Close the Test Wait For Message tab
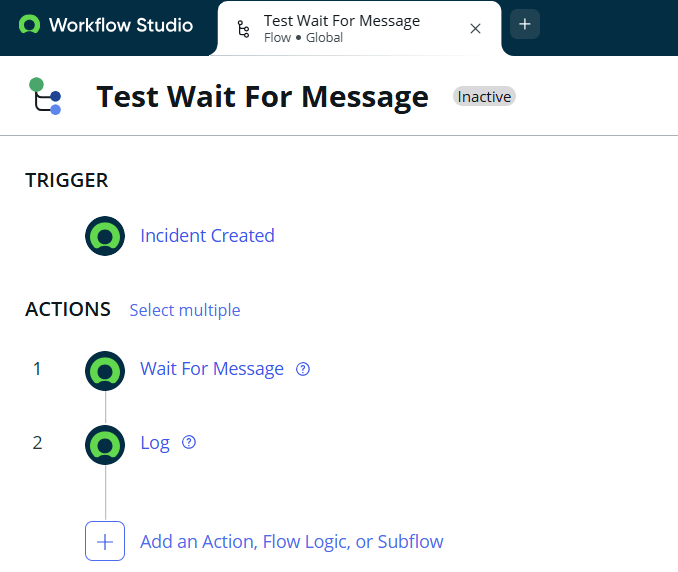The width and height of the screenshot is (678, 572). 475,29
